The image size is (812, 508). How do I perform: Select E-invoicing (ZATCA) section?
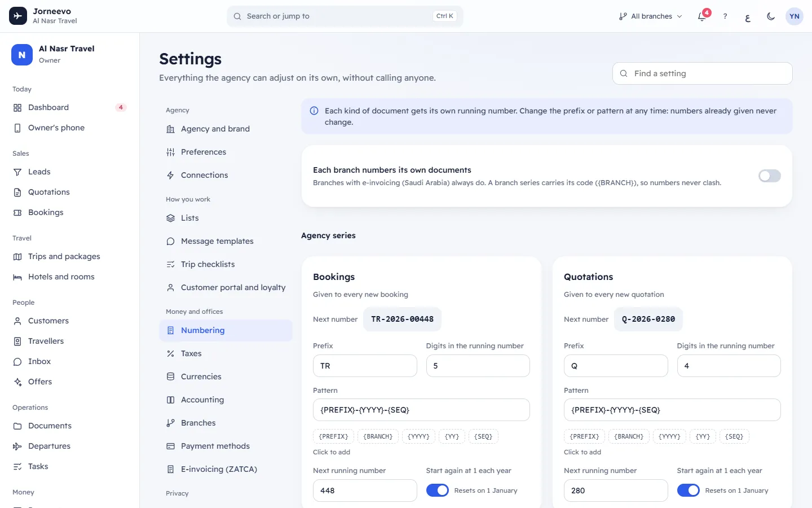coord(226,469)
